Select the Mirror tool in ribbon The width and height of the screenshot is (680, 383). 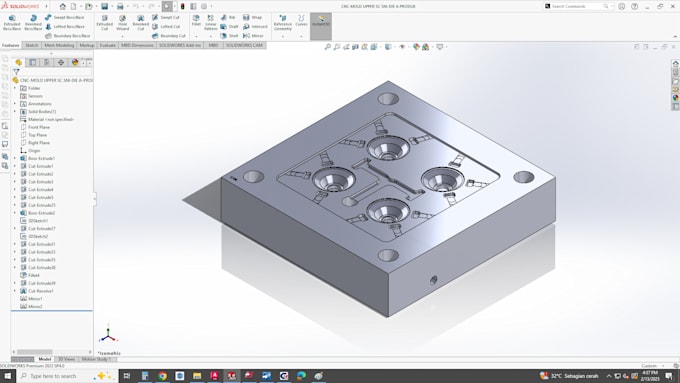point(253,36)
